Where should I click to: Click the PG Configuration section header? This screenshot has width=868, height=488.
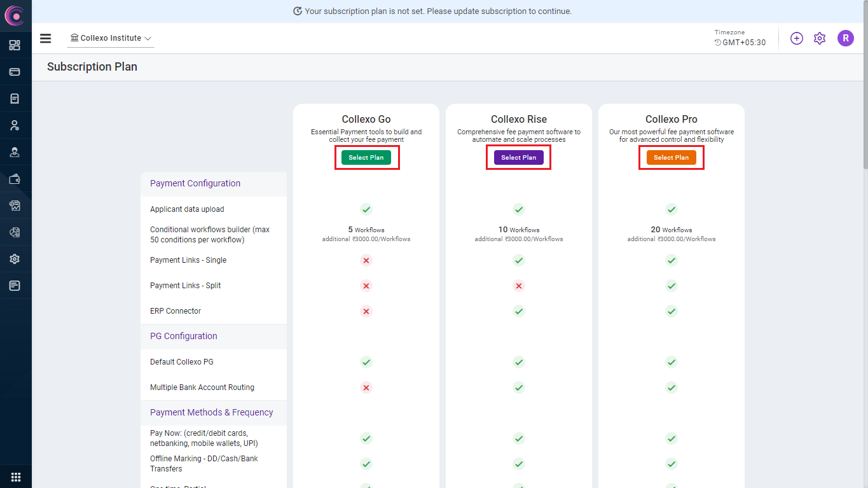click(x=184, y=336)
